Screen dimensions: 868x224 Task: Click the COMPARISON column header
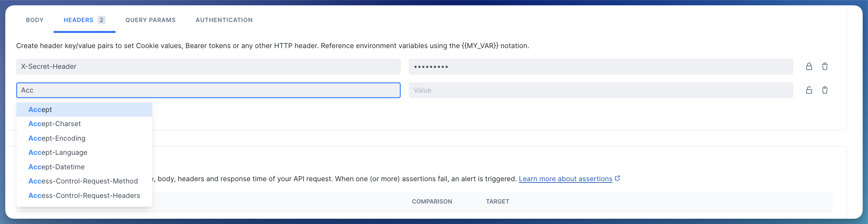point(432,201)
